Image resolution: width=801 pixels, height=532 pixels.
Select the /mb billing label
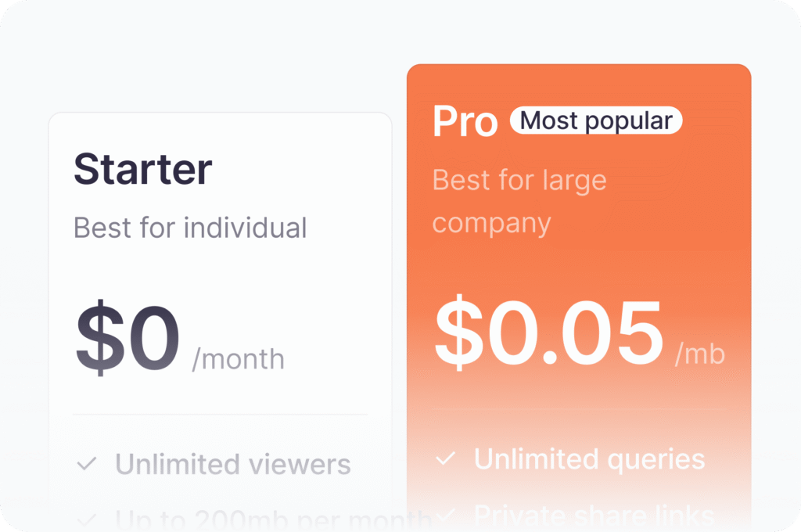(x=700, y=354)
